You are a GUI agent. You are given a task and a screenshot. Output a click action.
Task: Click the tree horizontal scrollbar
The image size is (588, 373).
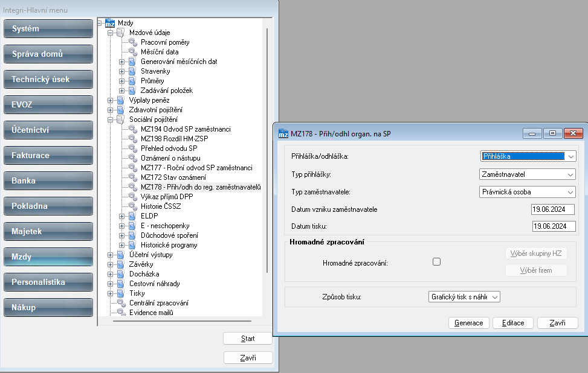point(182,321)
